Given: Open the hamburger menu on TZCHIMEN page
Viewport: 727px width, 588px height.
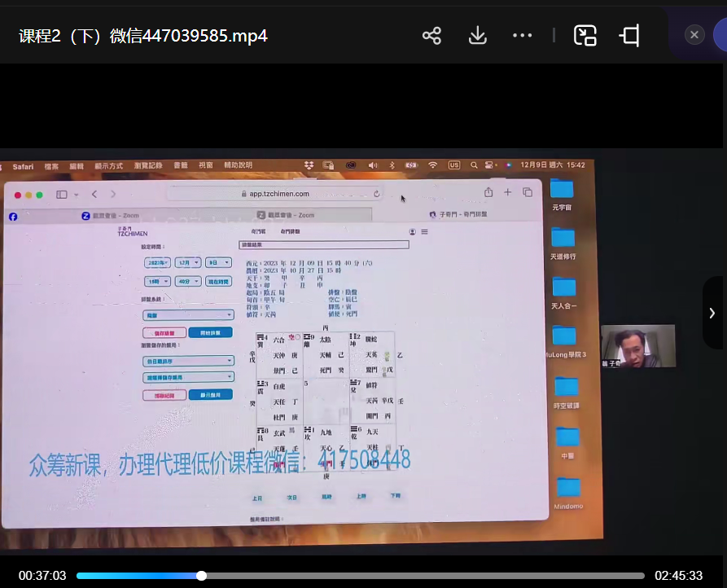Looking at the screenshot, I should (424, 232).
